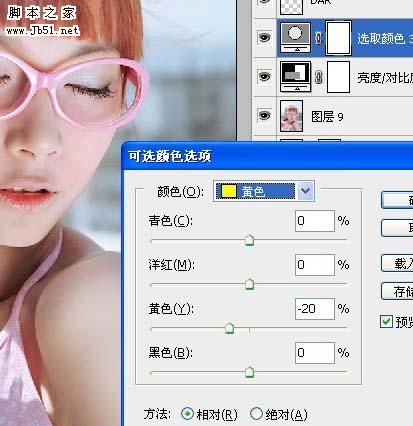Screen dimensions: 413x426
Task: Click the 青色(C) percentage field
Action: point(315,221)
